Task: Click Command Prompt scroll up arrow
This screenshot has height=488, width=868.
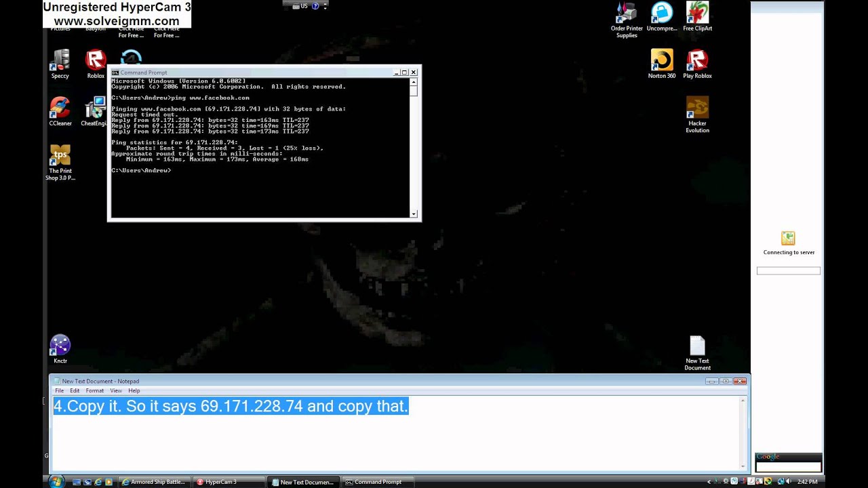Action: click(414, 81)
